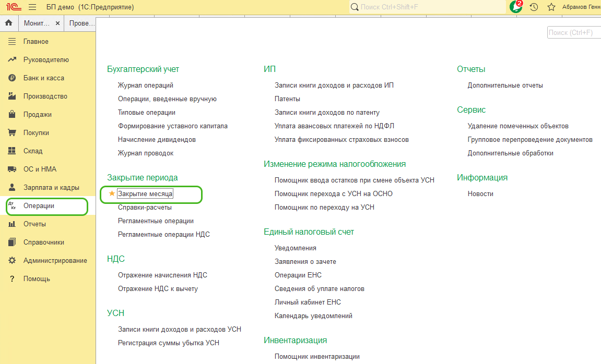Go to home page icon tab
The width and height of the screenshot is (601, 364).
8,23
